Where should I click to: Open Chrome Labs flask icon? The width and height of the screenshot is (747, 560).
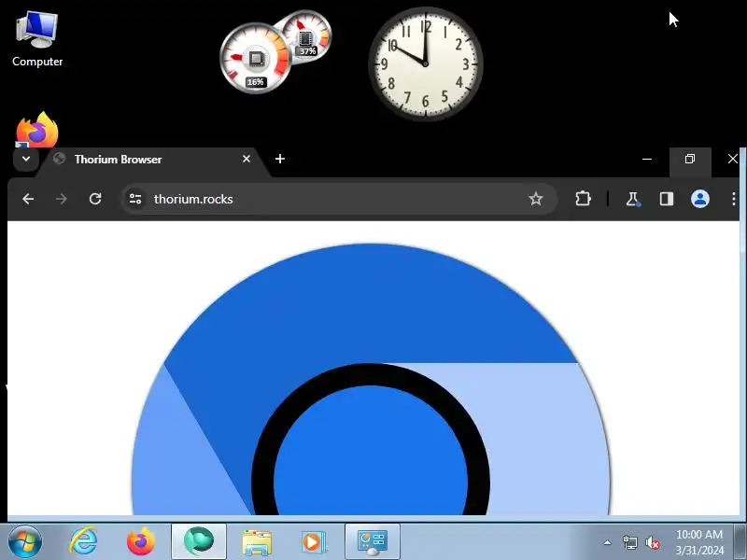633,199
